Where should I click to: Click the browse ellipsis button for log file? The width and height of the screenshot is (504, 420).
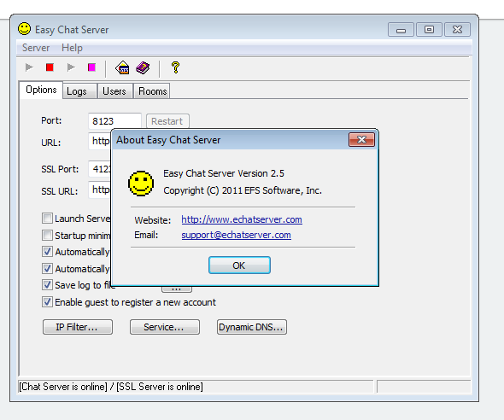coord(177,289)
